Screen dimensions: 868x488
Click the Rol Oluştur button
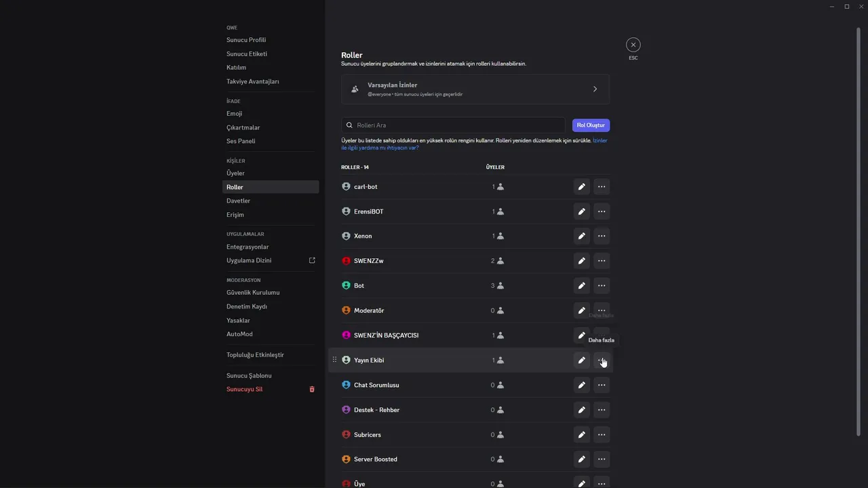point(591,125)
